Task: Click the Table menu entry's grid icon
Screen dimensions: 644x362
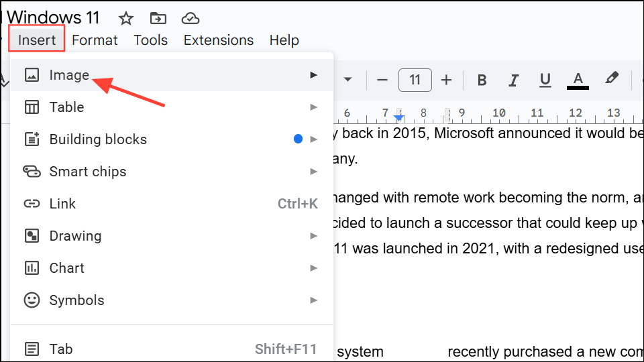Action: (32, 107)
